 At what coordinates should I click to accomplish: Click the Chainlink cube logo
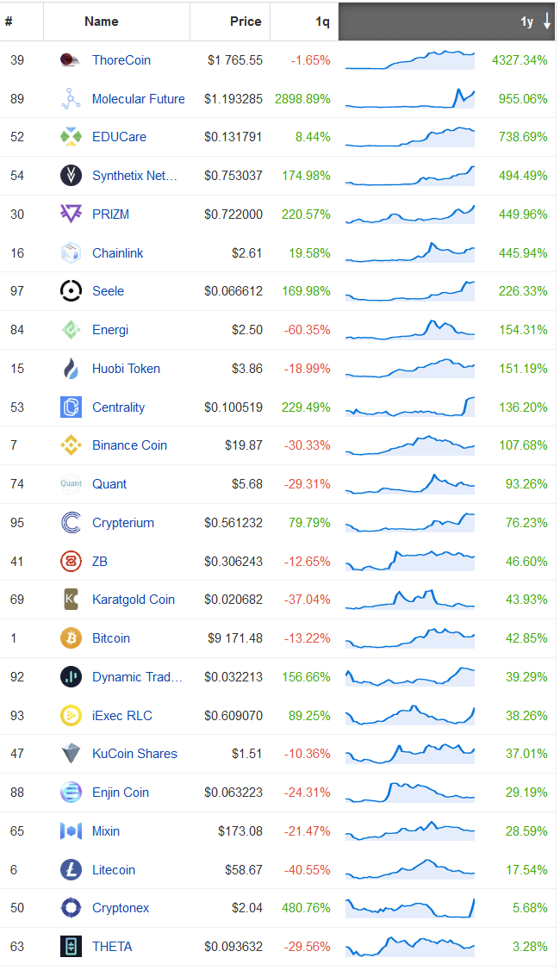click(71, 252)
